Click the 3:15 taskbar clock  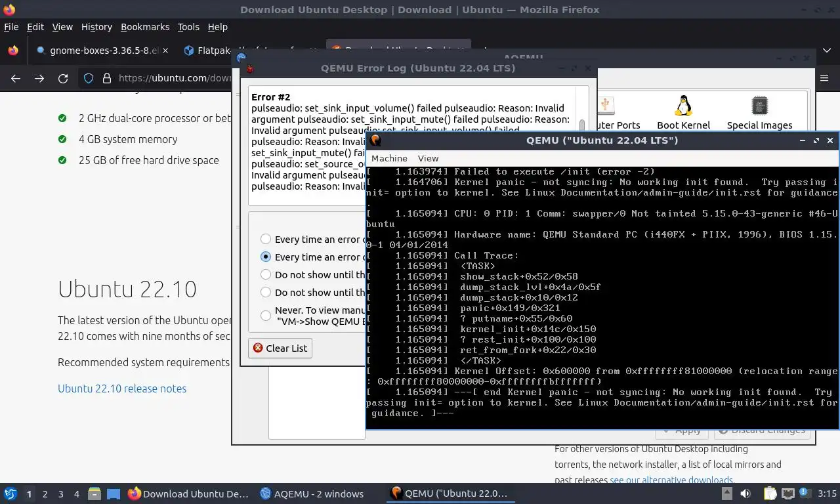tap(827, 493)
